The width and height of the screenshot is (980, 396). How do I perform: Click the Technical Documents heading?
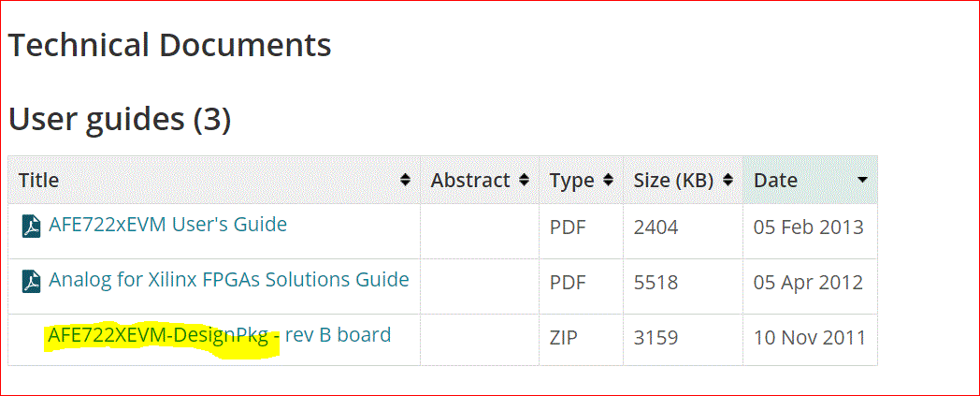tap(170, 45)
